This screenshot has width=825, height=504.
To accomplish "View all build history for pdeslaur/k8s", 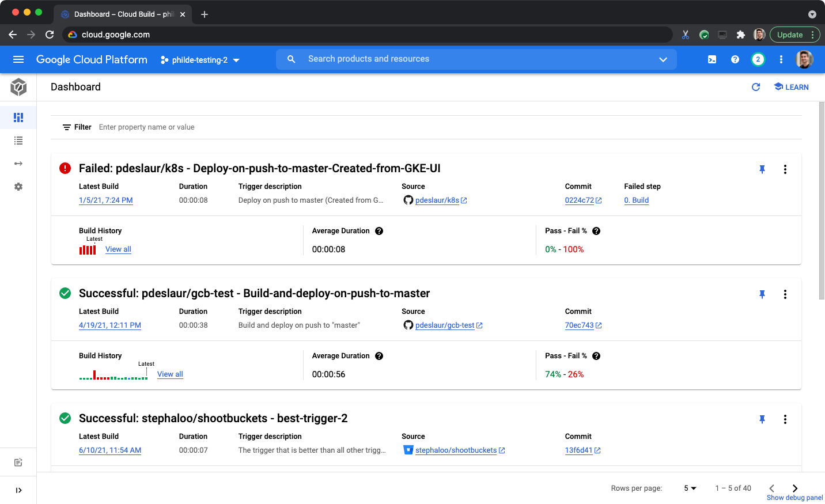I will tap(118, 249).
